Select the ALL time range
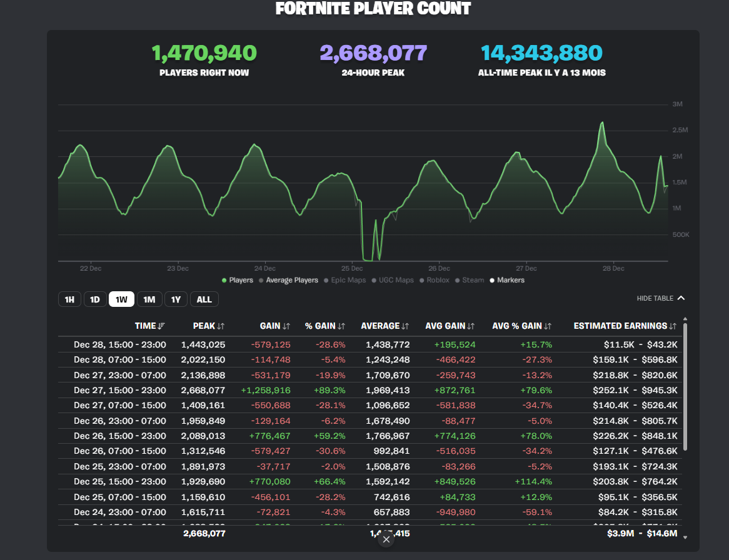The width and height of the screenshot is (729, 560). click(x=204, y=299)
